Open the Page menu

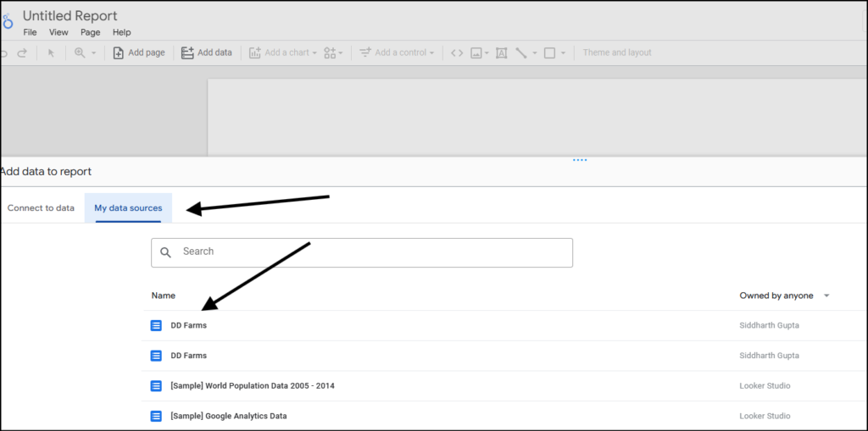[x=90, y=32]
